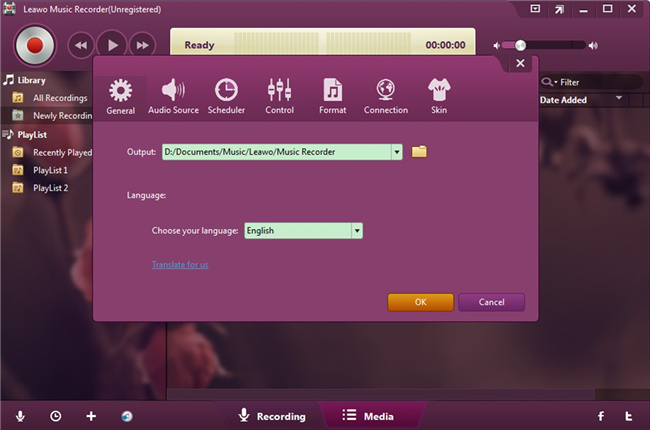Cancel the settings dialog
Image resolution: width=650 pixels, height=430 pixels.
tap(491, 302)
